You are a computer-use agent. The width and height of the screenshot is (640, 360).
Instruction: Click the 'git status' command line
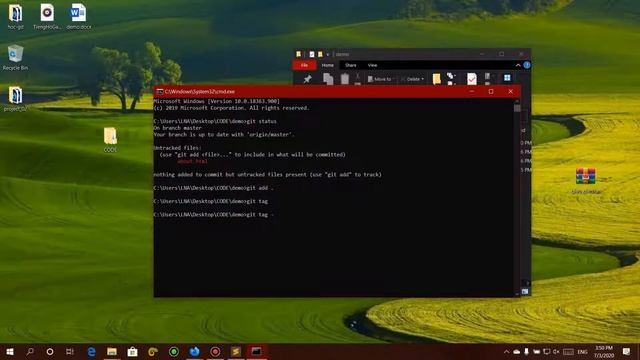pos(215,121)
